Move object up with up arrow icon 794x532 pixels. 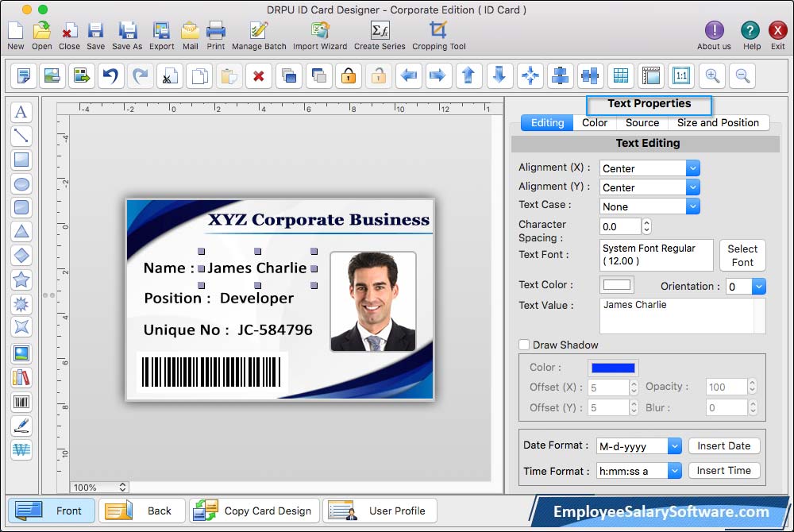point(468,76)
